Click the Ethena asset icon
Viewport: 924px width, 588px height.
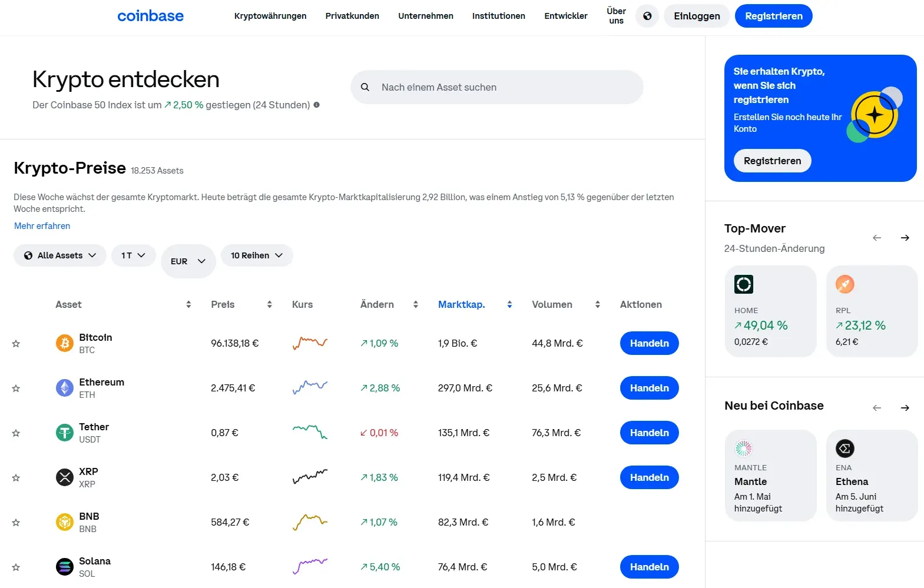(x=845, y=449)
